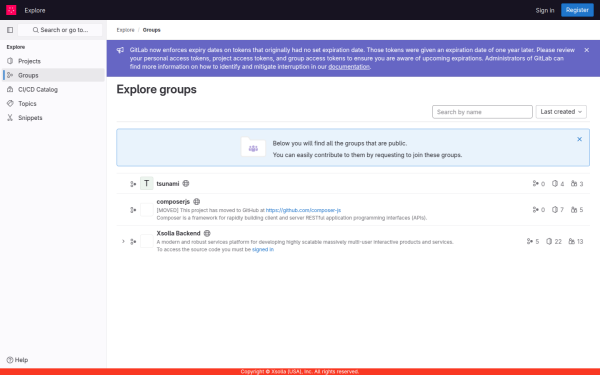The height and width of the screenshot is (375, 600).
Task: Click the GitLab logo in header
Action: 11,10
